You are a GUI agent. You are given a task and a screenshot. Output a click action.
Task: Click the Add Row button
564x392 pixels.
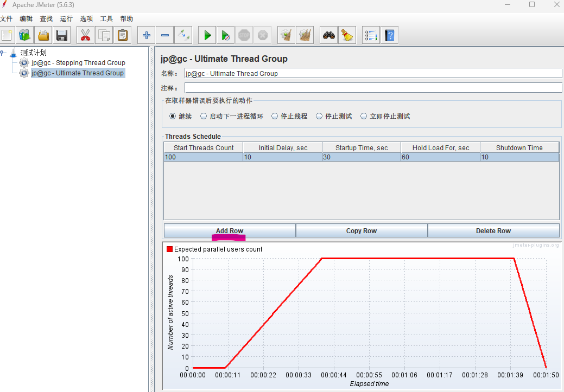coord(230,230)
